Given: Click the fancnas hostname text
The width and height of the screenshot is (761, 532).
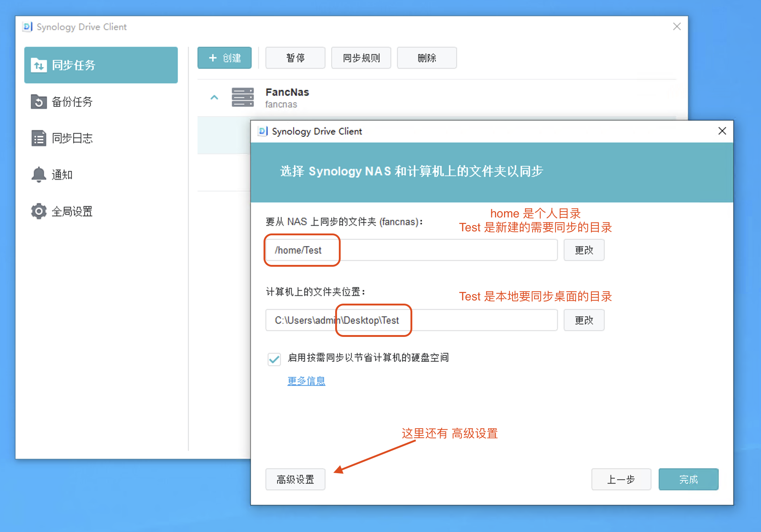Looking at the screenshot, I should 281,104.
